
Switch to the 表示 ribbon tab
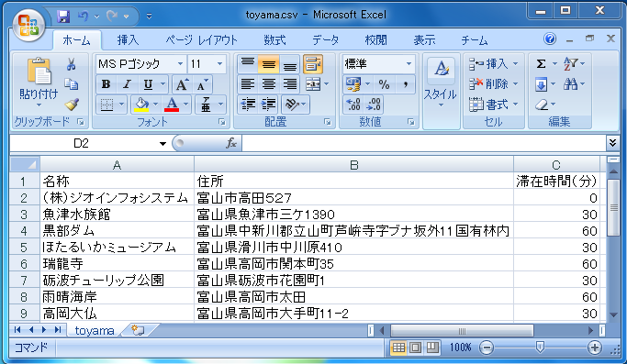tap(424, 40)
